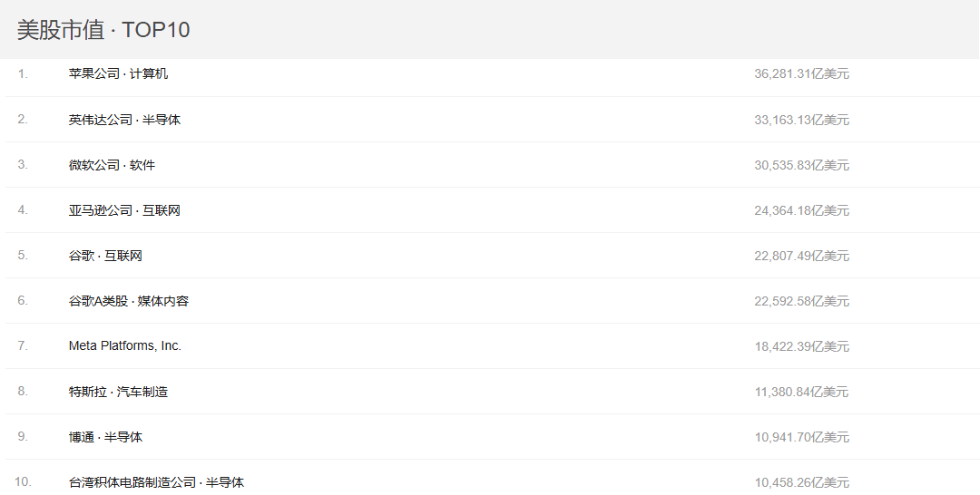
Task: Open 微软公司 · 软件 listing
Action: pyautogui.click(x=112, y=165)
